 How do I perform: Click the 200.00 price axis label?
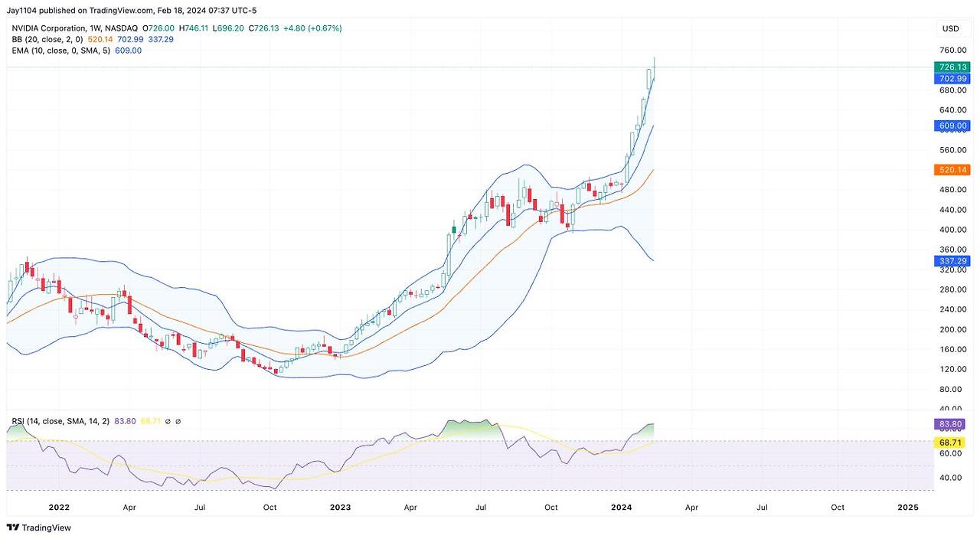pyautogui.click(x=952, y=329)
